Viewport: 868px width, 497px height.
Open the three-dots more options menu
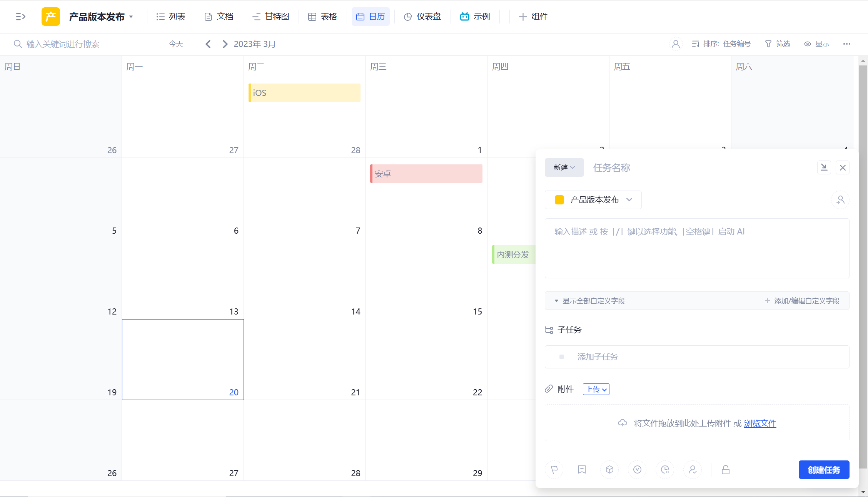click(846, 44)
